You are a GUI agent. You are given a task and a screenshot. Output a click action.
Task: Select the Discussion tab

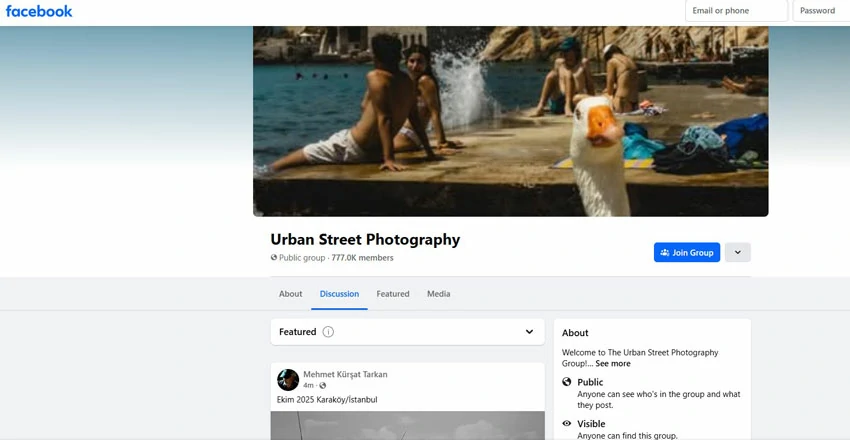pyautogui.click(x=339, y=294)
